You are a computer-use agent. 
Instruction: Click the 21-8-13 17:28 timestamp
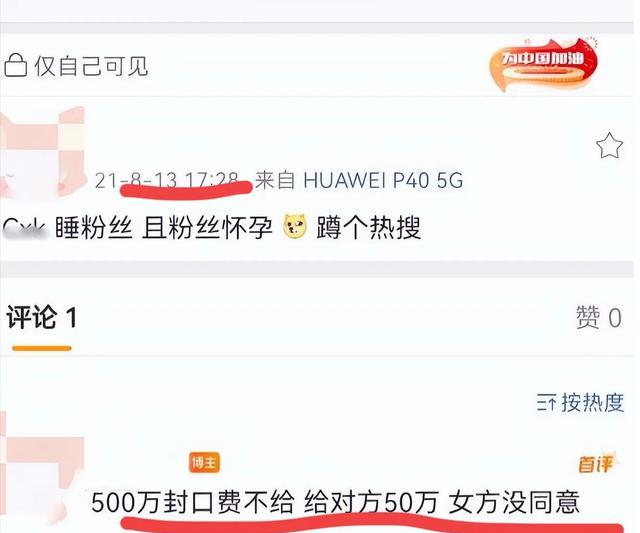[x=167, y=180]
